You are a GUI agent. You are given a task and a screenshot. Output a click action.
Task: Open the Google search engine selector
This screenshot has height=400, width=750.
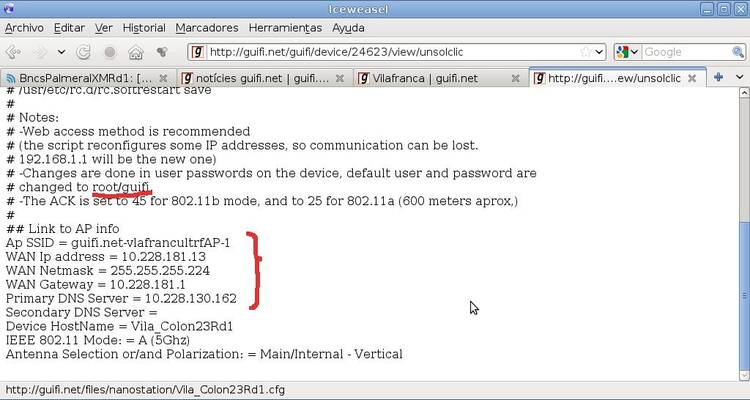628,52
